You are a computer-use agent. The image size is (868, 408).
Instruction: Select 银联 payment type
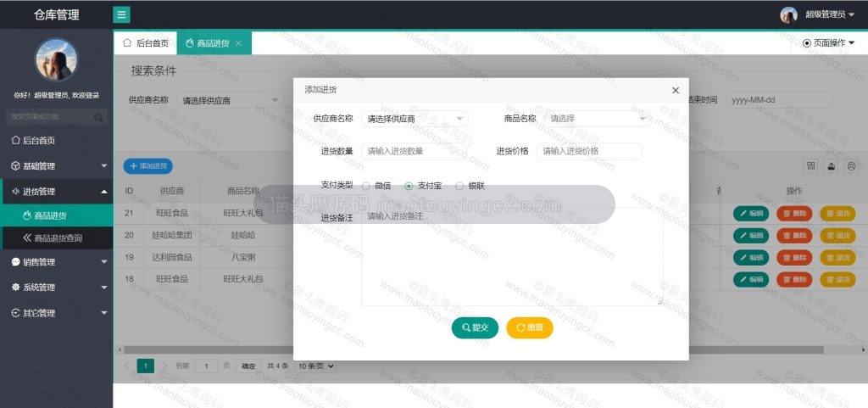point(470,186)
